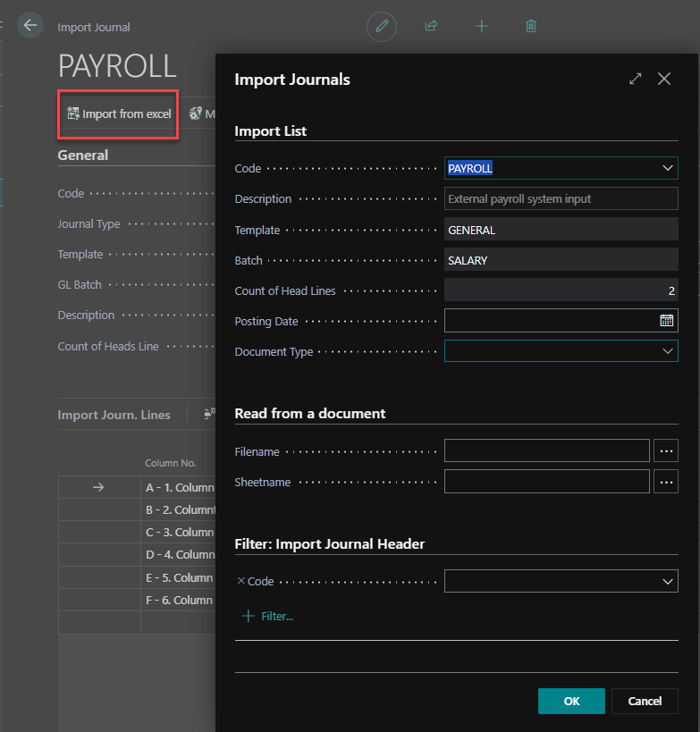Open the Posting Date calendar picker
Viewport: 700px width, 732px height.
666,321
